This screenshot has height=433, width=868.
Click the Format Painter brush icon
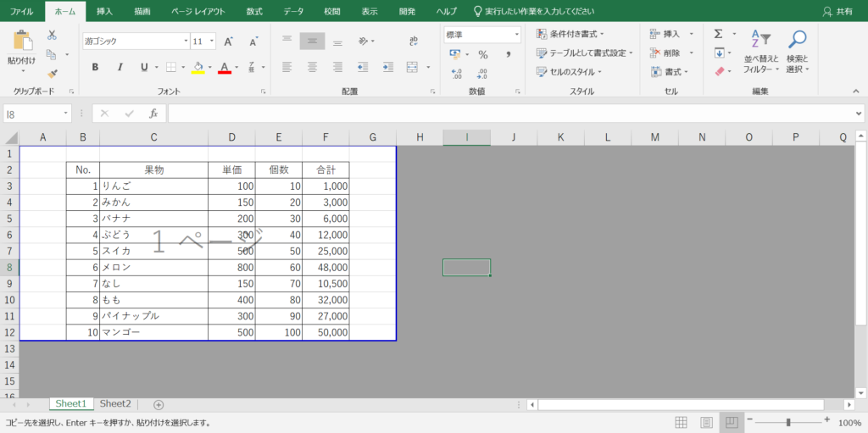pos(52,73)
